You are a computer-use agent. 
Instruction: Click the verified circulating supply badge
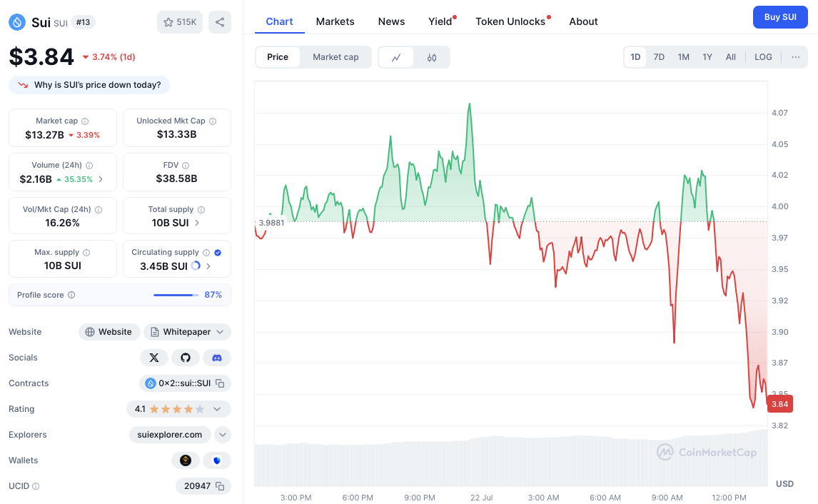click(218, 253)
